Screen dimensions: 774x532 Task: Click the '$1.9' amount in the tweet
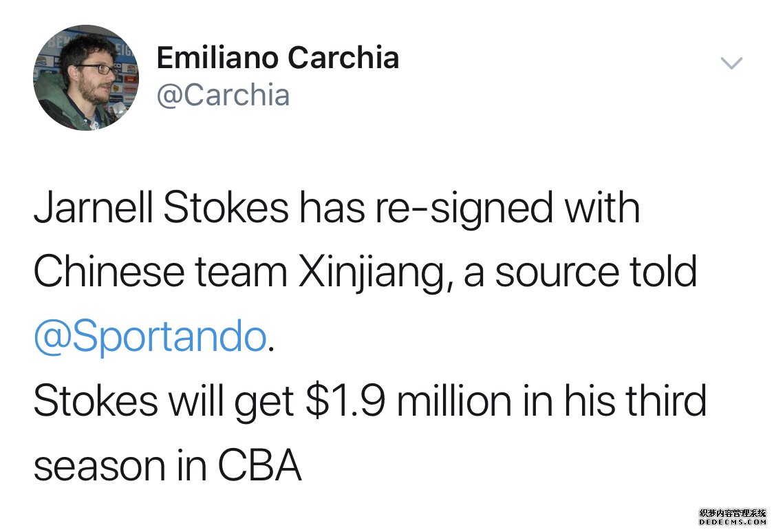coord(345,401)
